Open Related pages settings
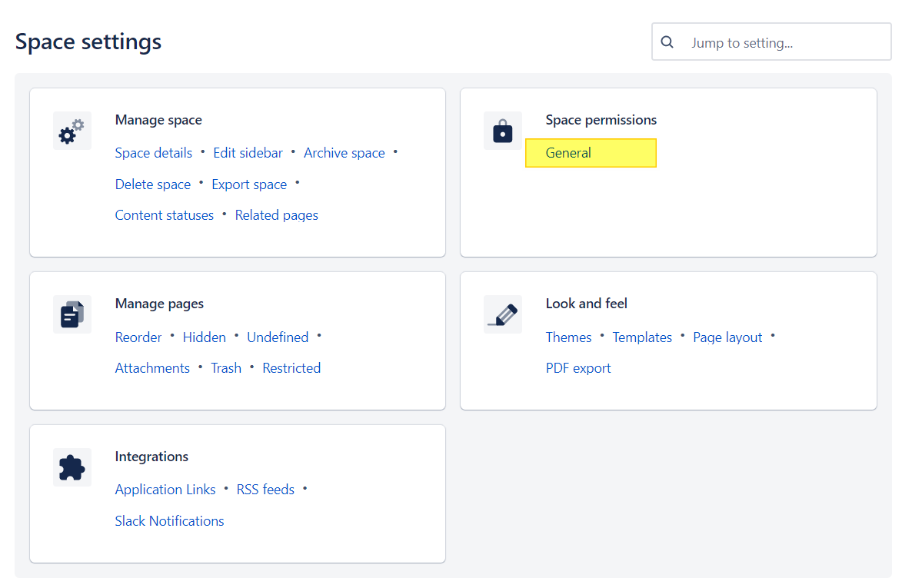The height and width of the screenshot is (588, 902). [x=276, y=214]
